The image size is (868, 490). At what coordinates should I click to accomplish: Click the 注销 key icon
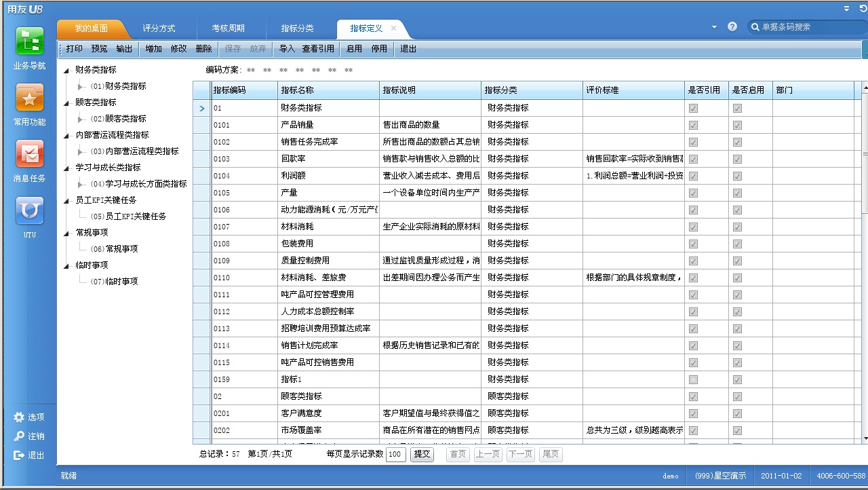tap(19, 436)
